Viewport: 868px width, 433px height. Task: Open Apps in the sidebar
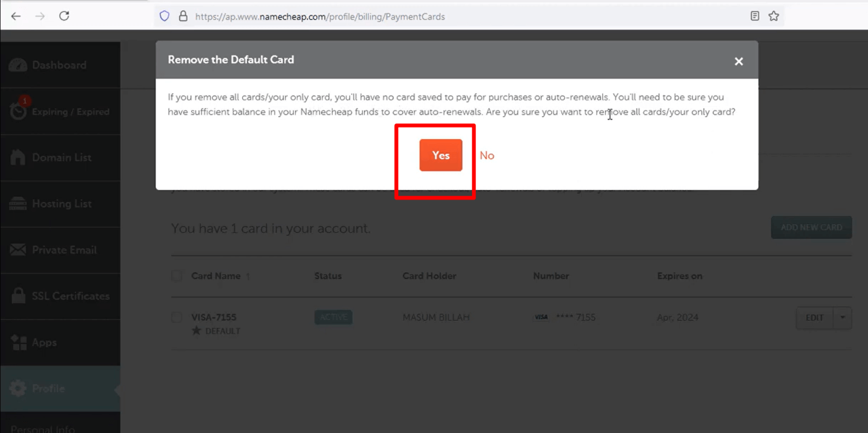(60, 343)
